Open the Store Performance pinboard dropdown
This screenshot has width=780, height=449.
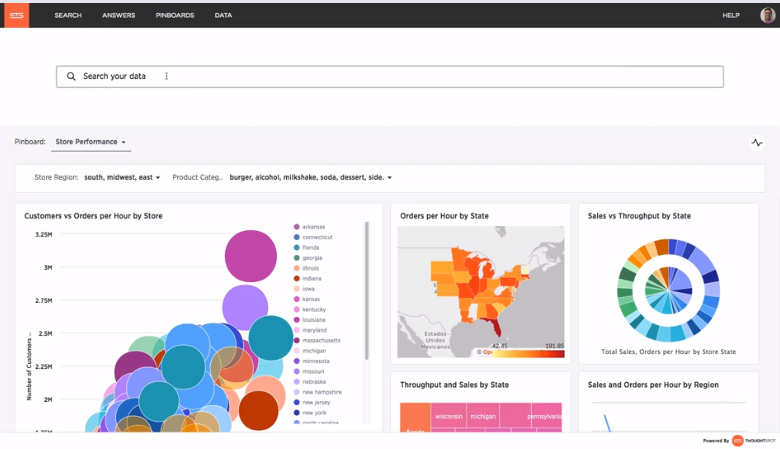(x=91, y=142)
